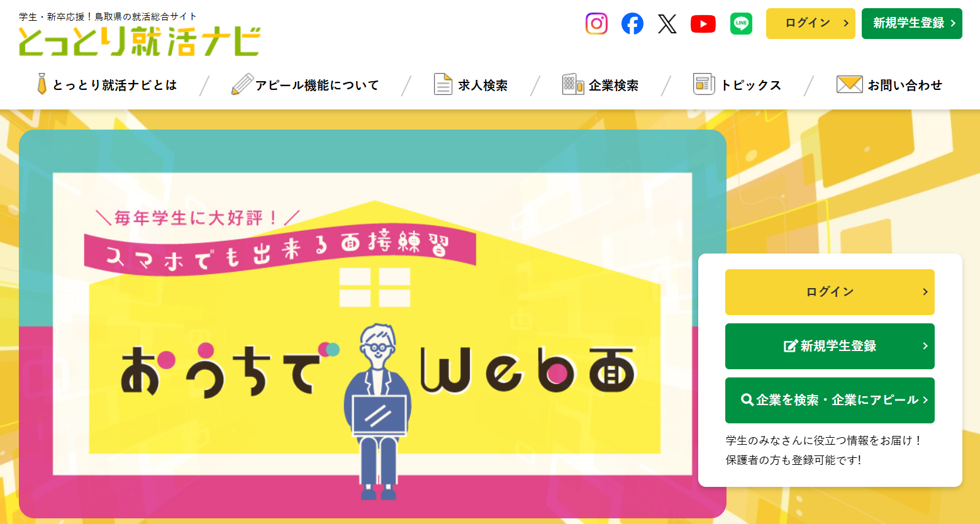This screenshot has height=524, width=980.
Task: Click the document icon beside 求人検索
Action: coord(443,84)
